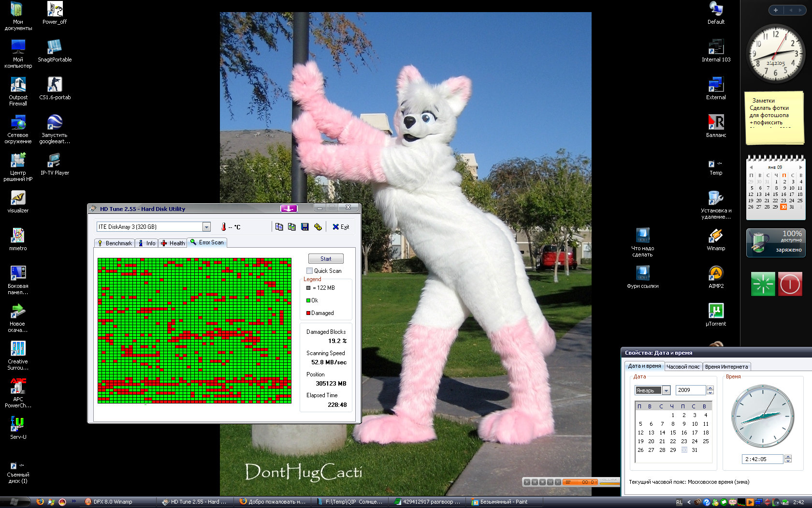Increase the year with the up spinner arrow
The width and height of the screenshot is (812, 508).
(710, 388)
